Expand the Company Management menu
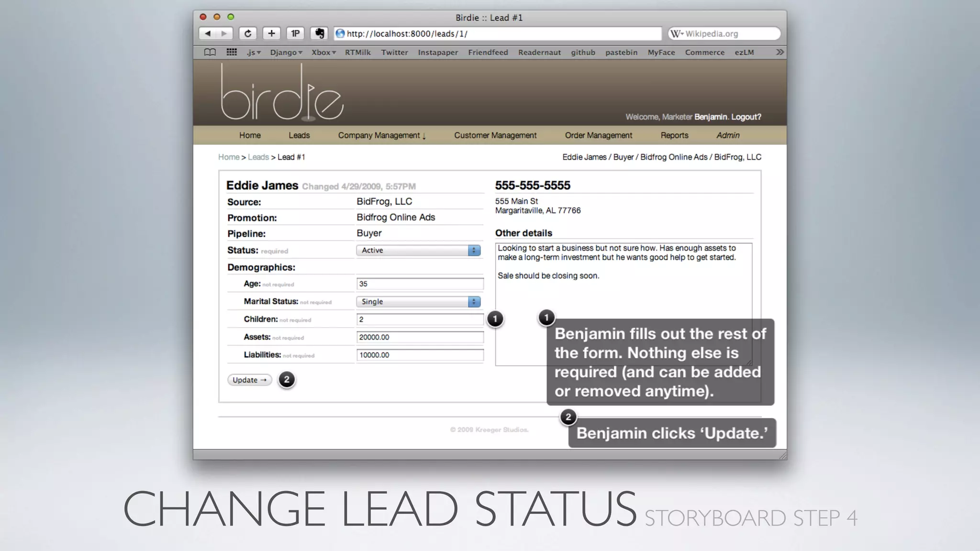The height and width of the screenshot is (551, 980). (382, 135)
